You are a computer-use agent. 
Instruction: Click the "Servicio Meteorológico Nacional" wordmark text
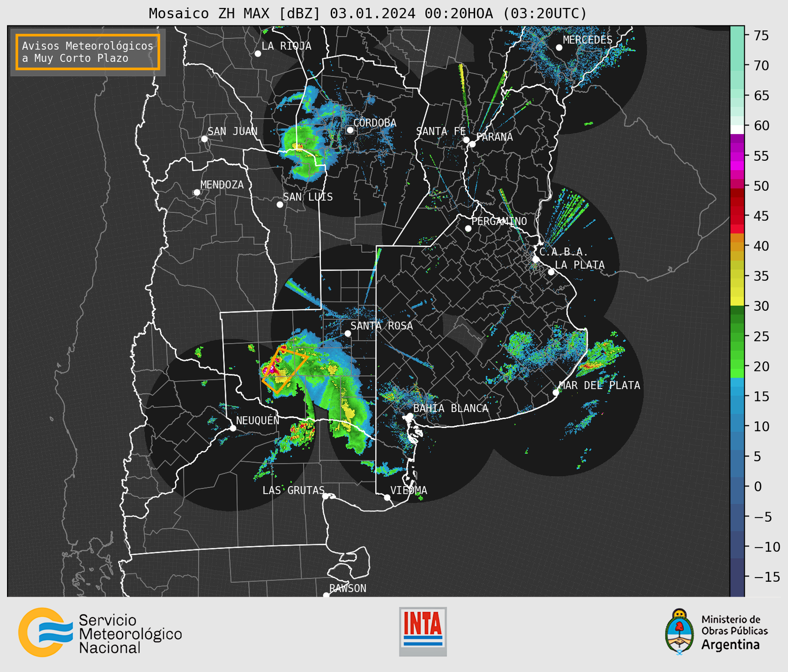[130, 634]
